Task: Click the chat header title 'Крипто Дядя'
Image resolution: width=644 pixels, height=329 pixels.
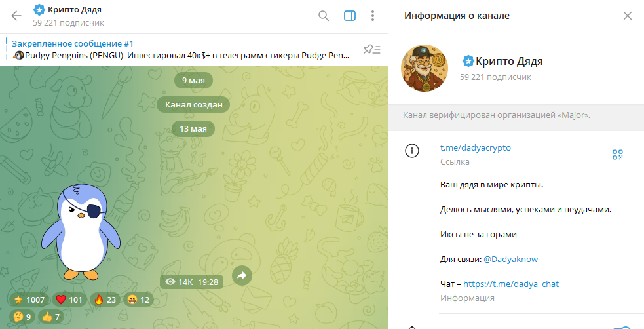Action: tap(74, 9)
